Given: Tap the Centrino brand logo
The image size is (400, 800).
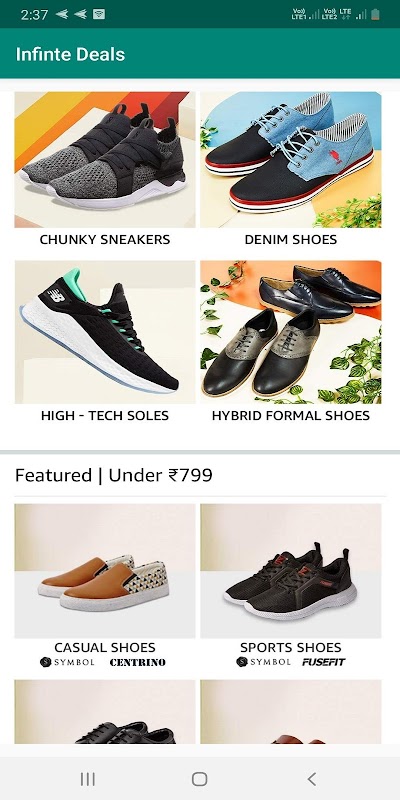Looking at the screenshot, I should pyautogui.click(x=138, y=662).
